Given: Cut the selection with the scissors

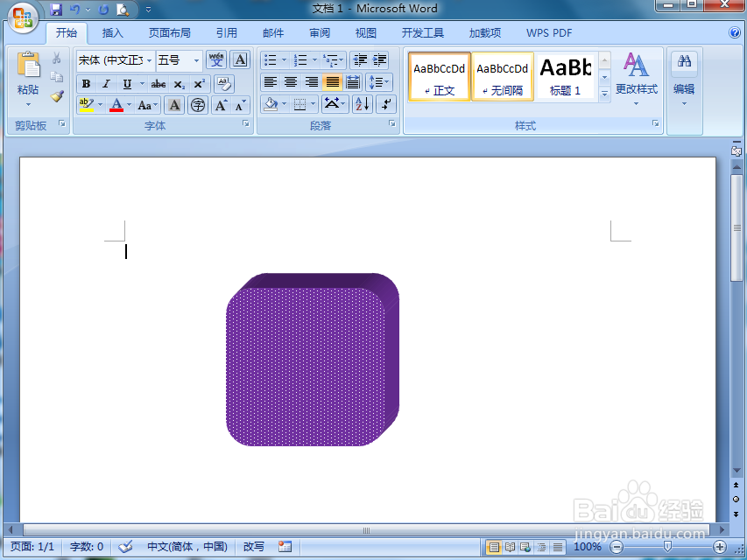Looking at the screenshot, I should (57, 58).
